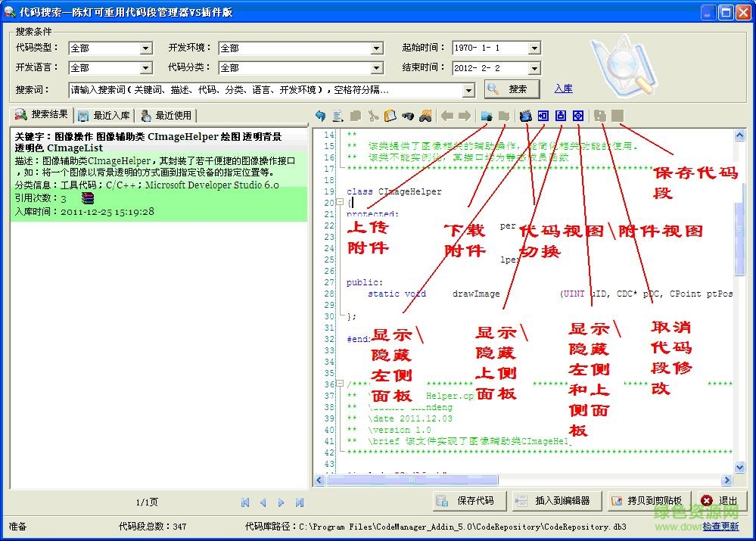Click the blue undo arrow toolbar icon
The height and width of the screenshot is (541, 756).
[321, 116]
